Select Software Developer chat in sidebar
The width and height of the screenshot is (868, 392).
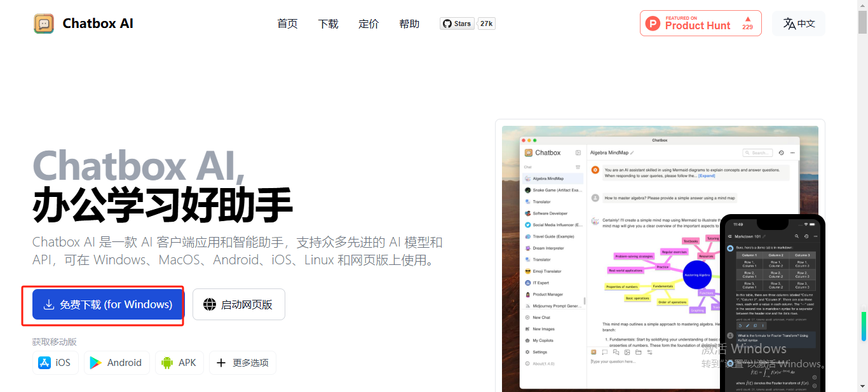click(x=553, y=213)
